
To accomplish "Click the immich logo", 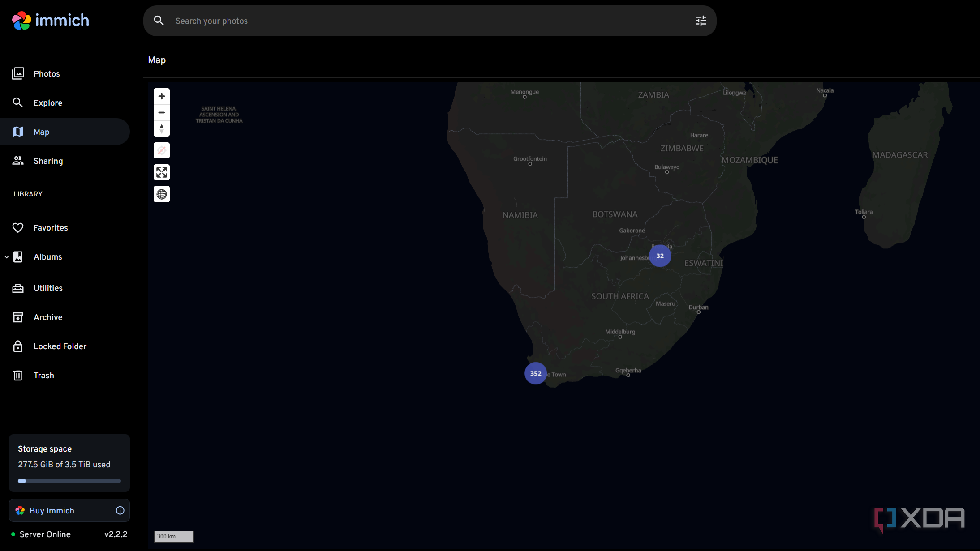I will tap(51, 21).
